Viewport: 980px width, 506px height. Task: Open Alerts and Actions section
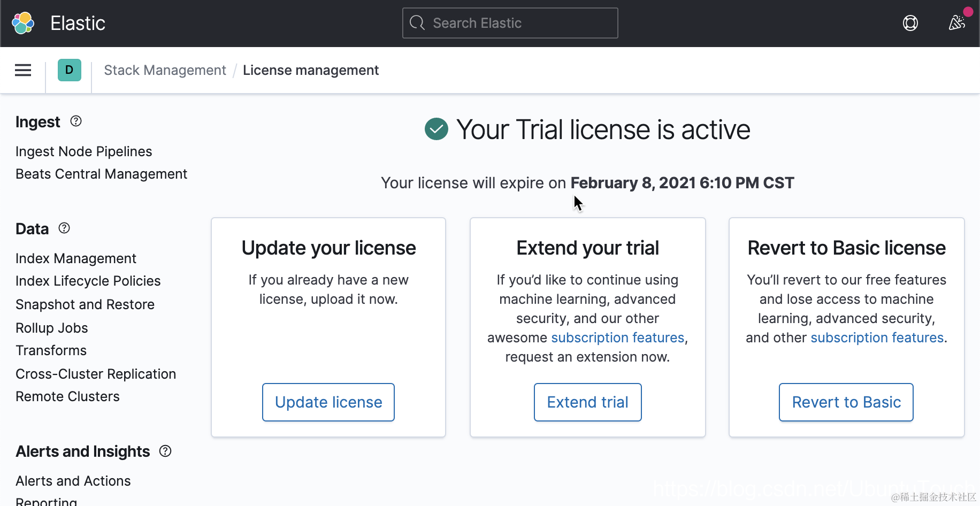tap(73, 481)
